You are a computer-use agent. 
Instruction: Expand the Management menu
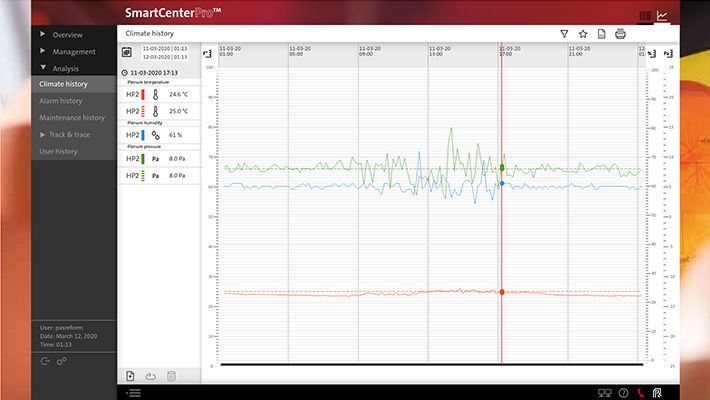click(x=74, y=51)
